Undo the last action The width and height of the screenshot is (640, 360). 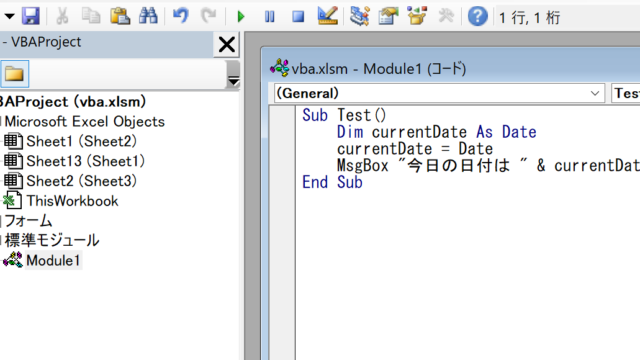(180, 16)
